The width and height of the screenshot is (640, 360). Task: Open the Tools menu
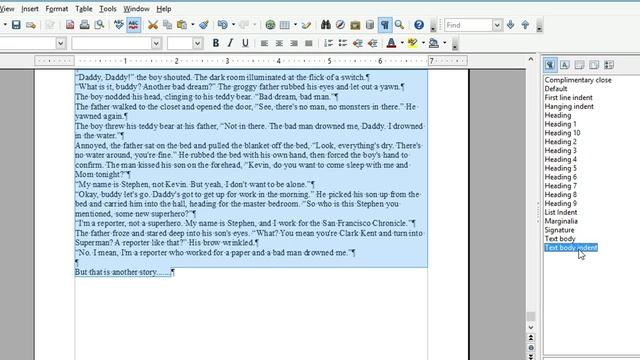click(108, 9)
